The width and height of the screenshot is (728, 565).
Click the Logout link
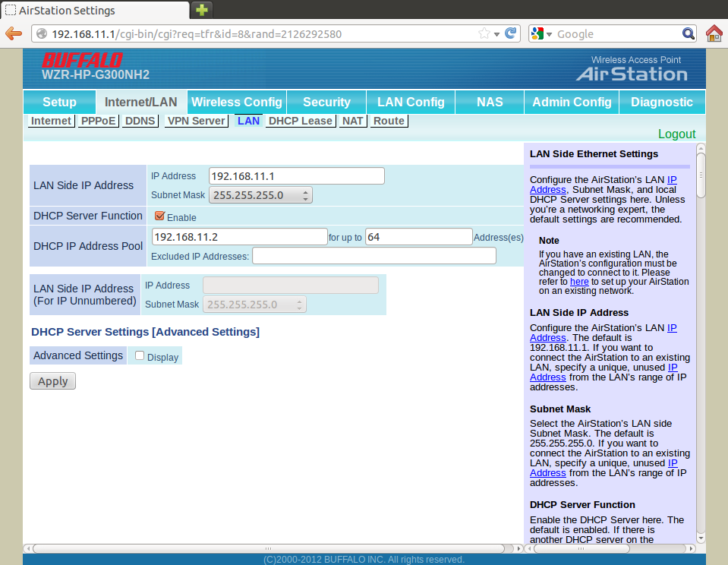[x=676, y=134]
